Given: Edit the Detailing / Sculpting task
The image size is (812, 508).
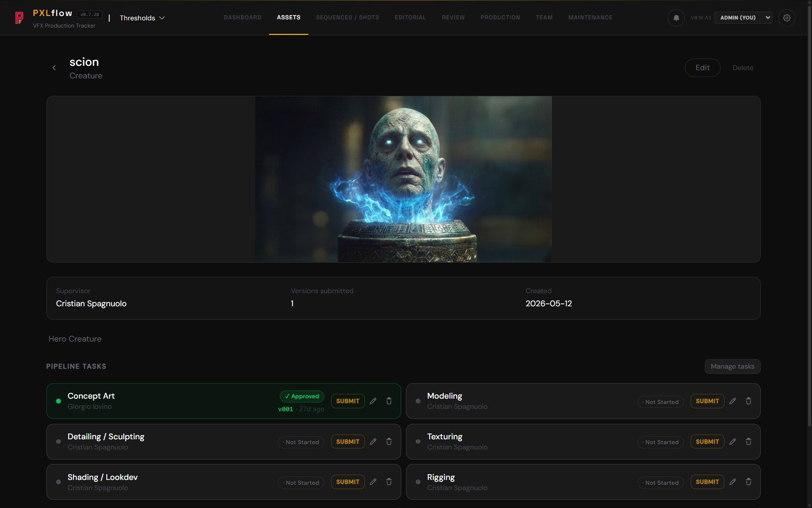Looking at the screenshot, I should point(373,442).
